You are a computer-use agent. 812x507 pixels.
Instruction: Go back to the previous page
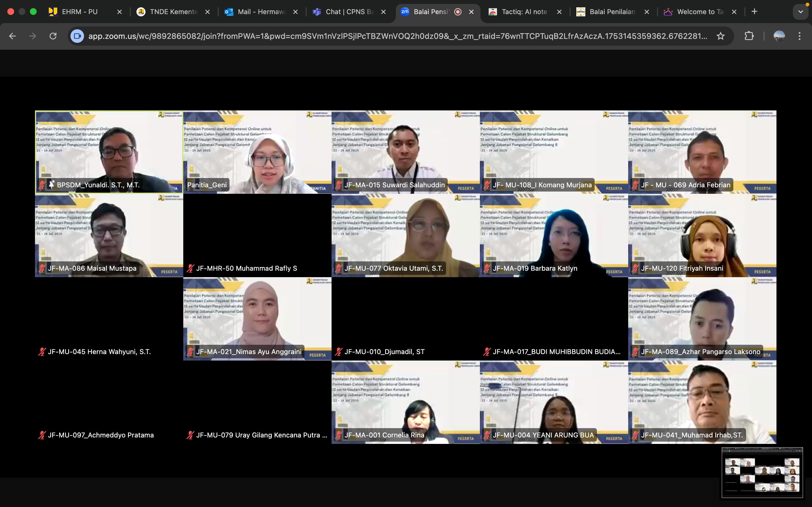(12, 36)
